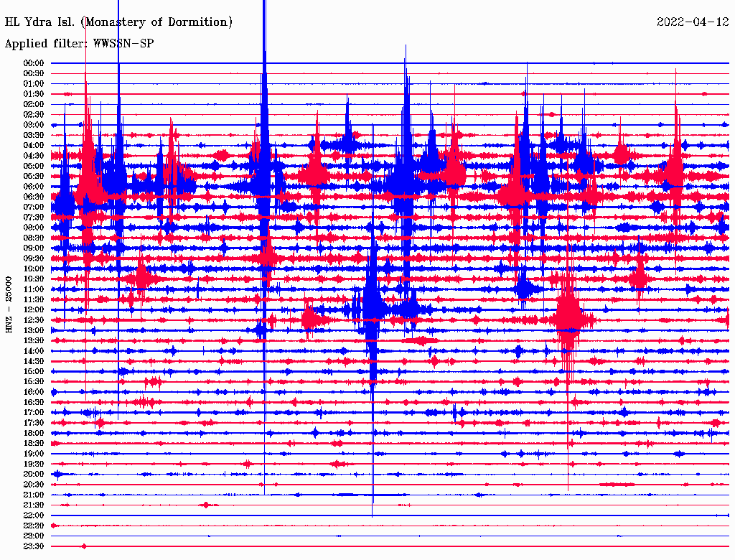
Task: Click the 09:00 time label
Action: tap(33, 248)
